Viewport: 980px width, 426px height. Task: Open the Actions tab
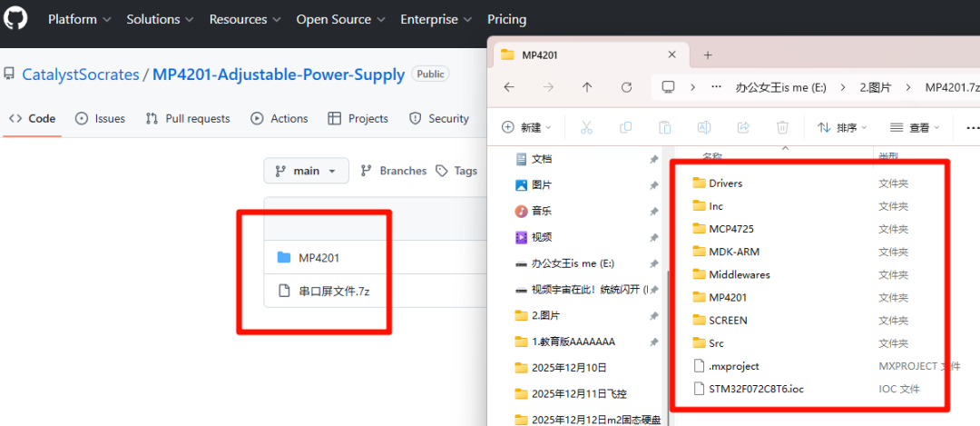[279, 118]
